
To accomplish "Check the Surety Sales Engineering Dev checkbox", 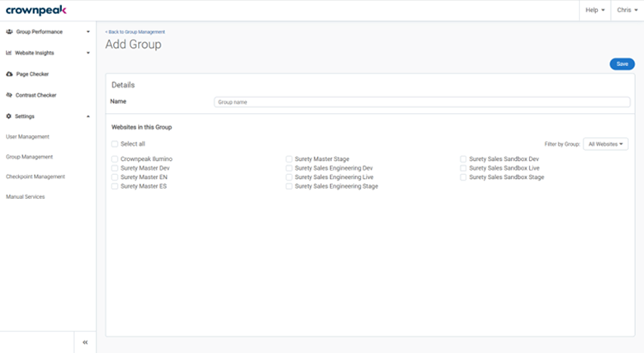I will click(x=289, y=168).
